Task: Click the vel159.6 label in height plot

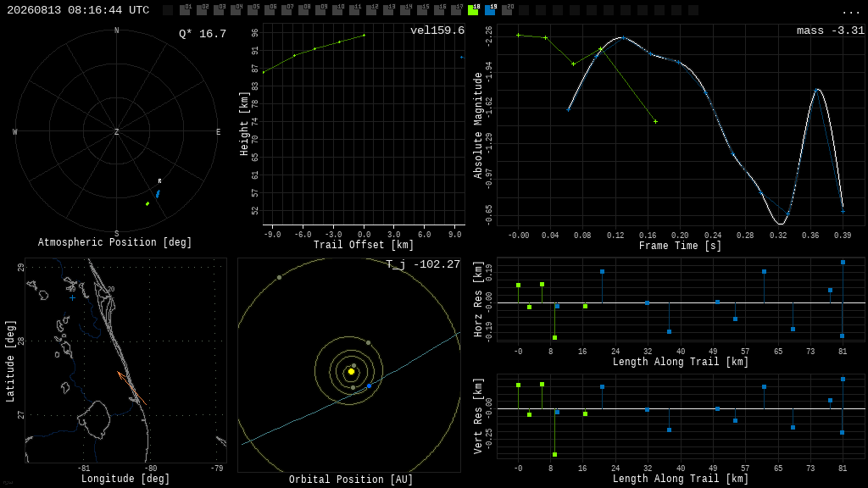Action: point(437,30)
